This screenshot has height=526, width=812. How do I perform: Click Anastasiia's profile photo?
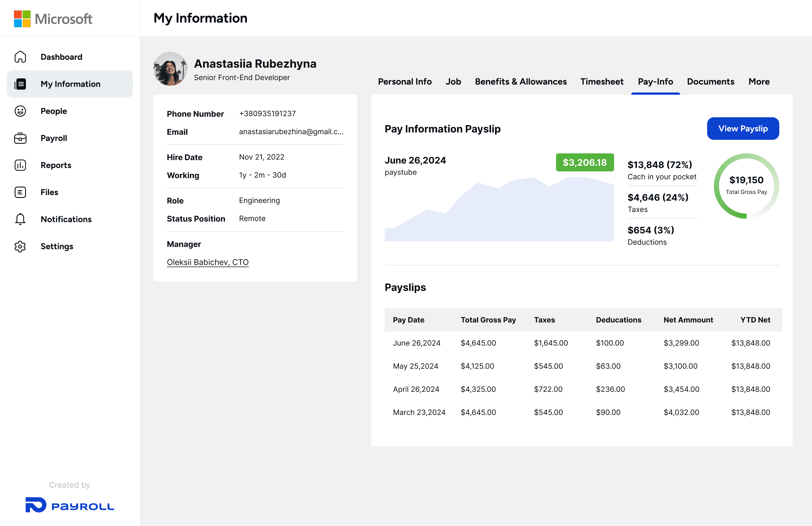pyautogui.click(x=170, y=69)
